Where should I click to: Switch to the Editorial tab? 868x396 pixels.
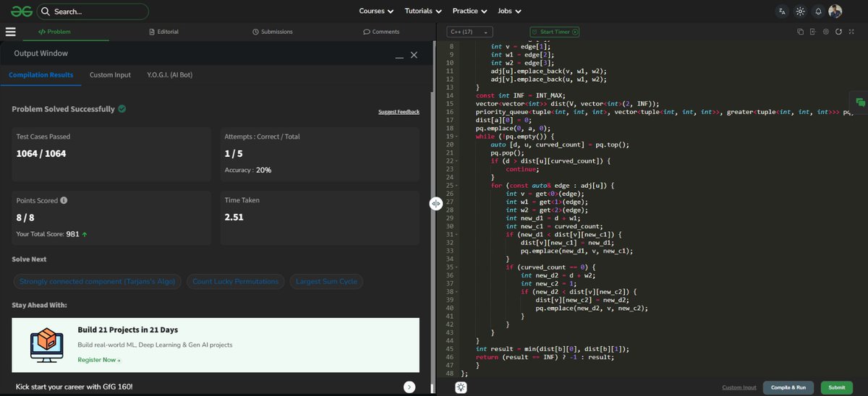tap(163, 32)
